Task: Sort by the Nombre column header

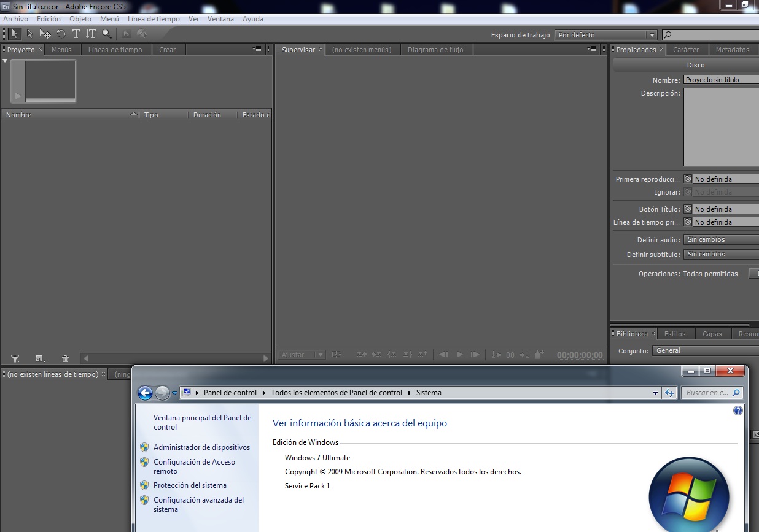Action: (x=71, y=115)
